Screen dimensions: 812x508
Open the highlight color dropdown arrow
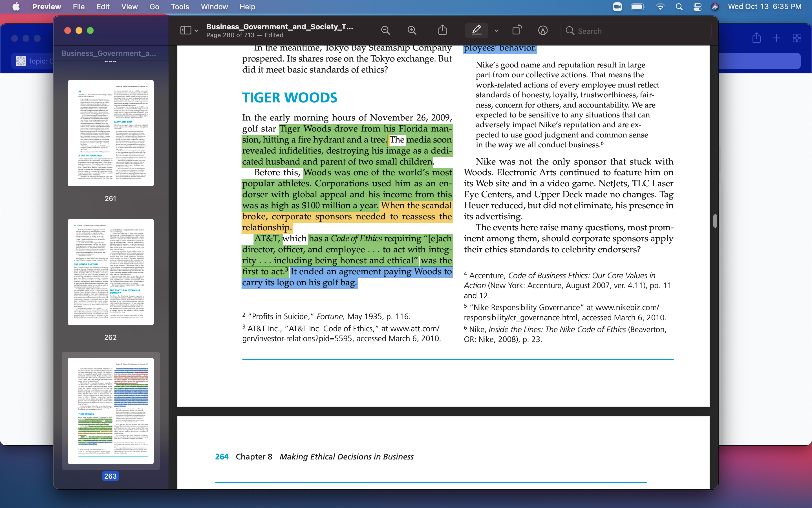coord(496,31)
